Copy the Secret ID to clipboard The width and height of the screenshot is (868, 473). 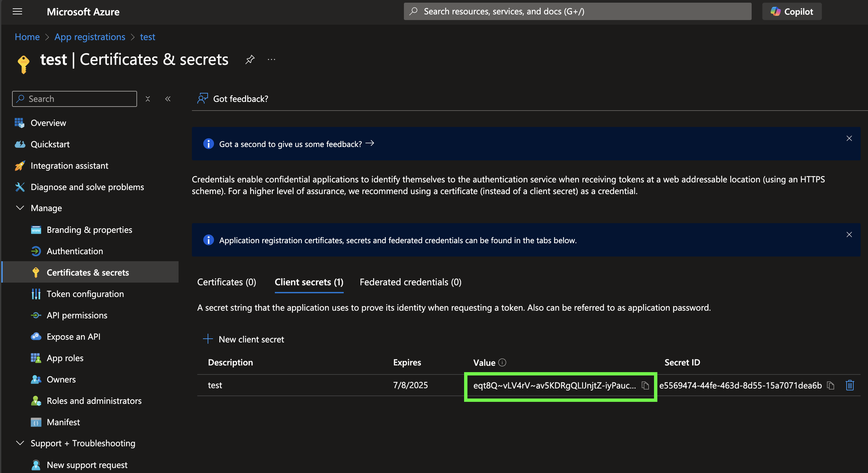(x=830, y=385)
